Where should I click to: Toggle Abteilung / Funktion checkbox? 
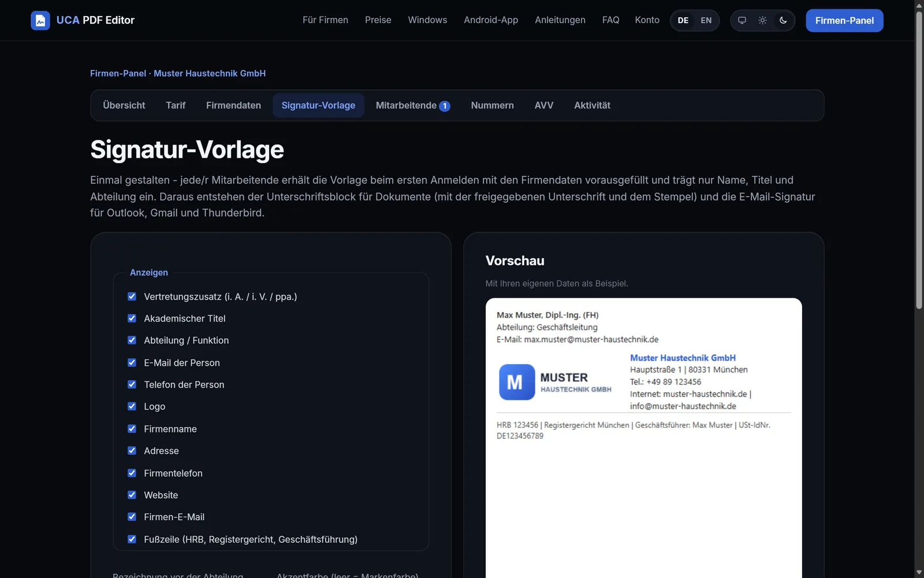click(x=132, y=340)
